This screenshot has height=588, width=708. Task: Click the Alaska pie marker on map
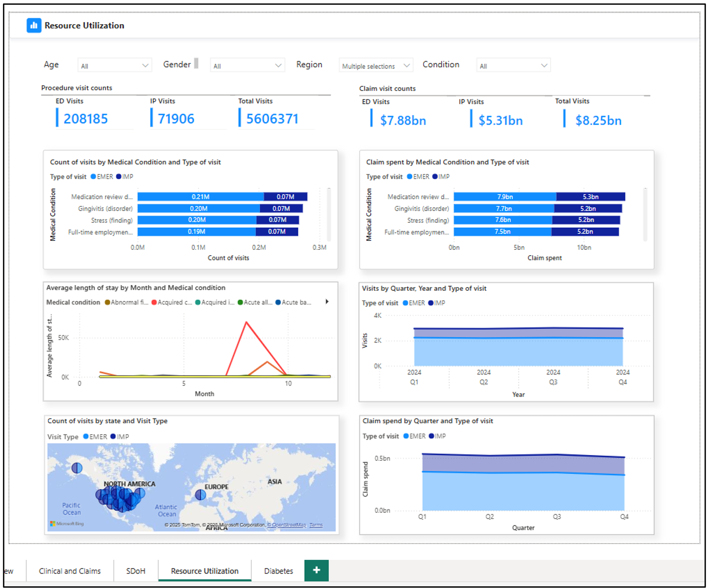[77, 468]
